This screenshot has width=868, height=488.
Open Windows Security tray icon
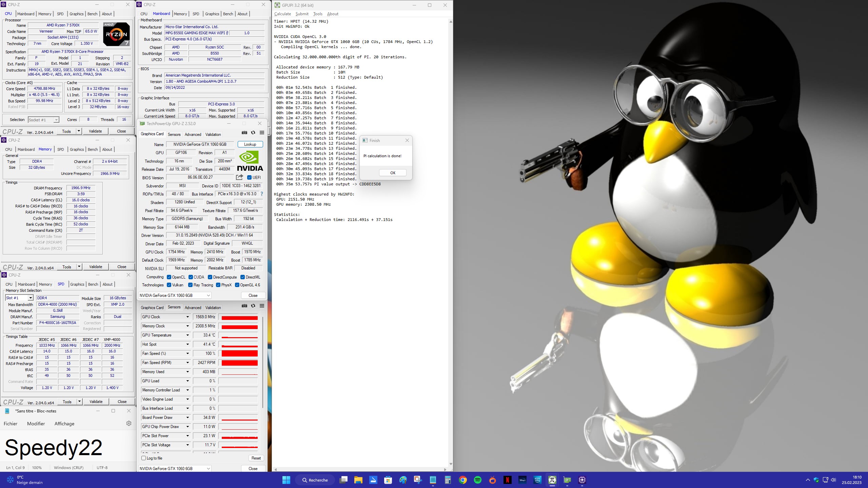(816, 480)
